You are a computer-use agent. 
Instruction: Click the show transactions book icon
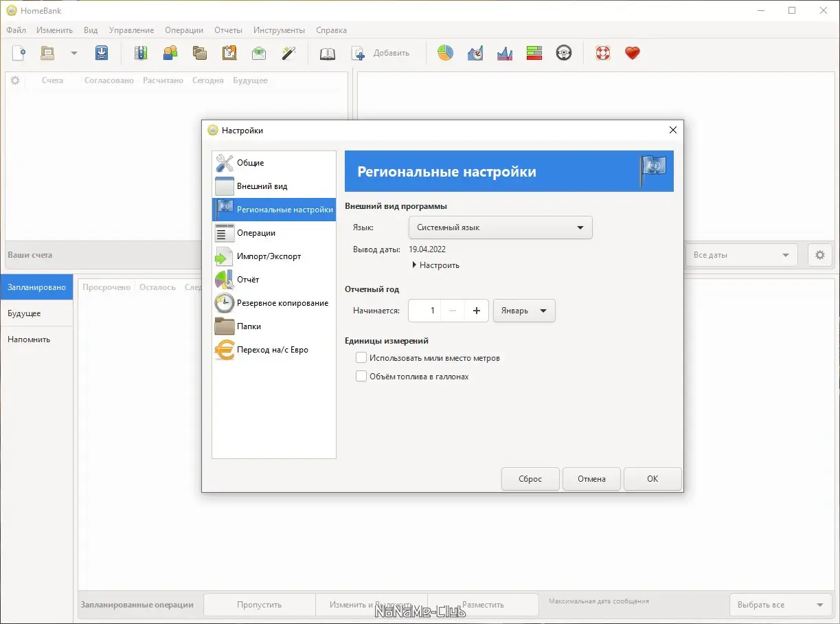(328, 53)
